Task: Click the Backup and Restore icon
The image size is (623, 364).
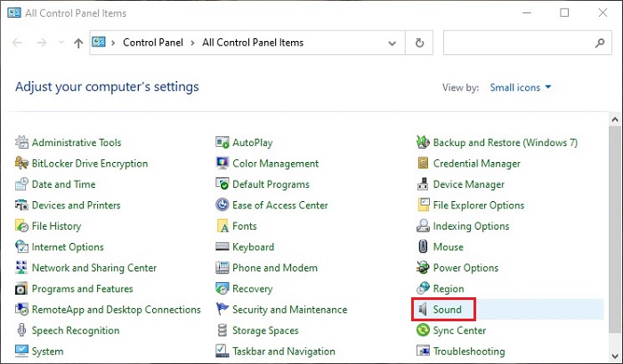Action: tap(423, 142)
